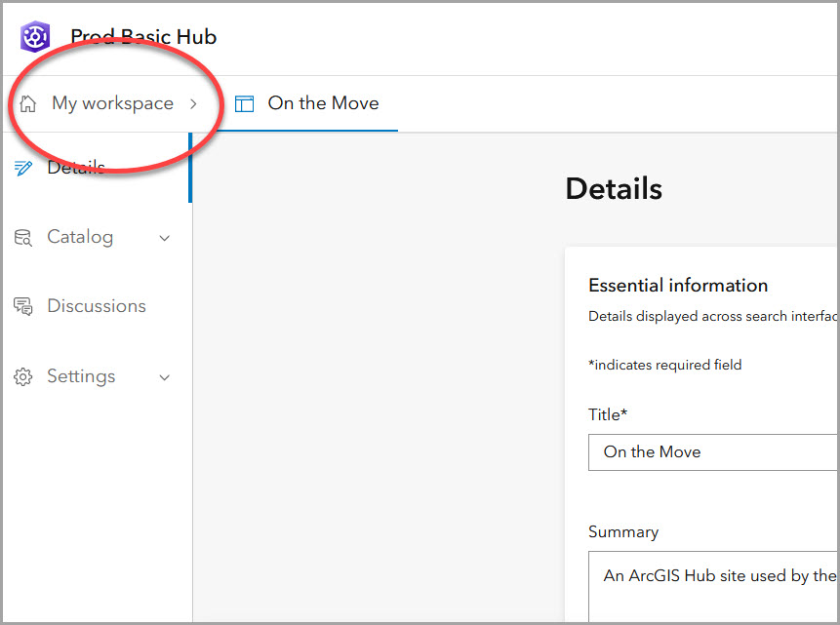The image size is (840, 625).
Task: Open the Catalog sidebar item
Action: tap(80, 237)
